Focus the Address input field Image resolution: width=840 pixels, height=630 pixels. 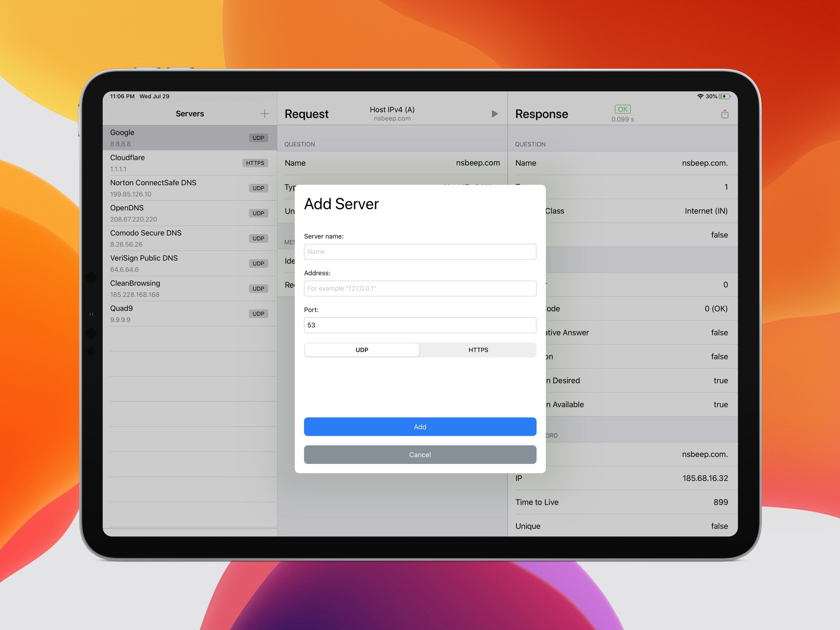click(420, 289)
